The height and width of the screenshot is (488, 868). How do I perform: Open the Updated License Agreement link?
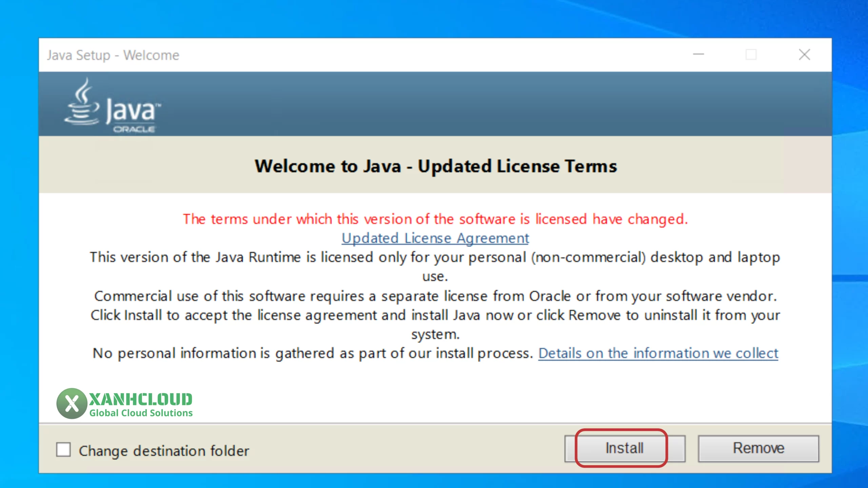[x=435, y=238]
